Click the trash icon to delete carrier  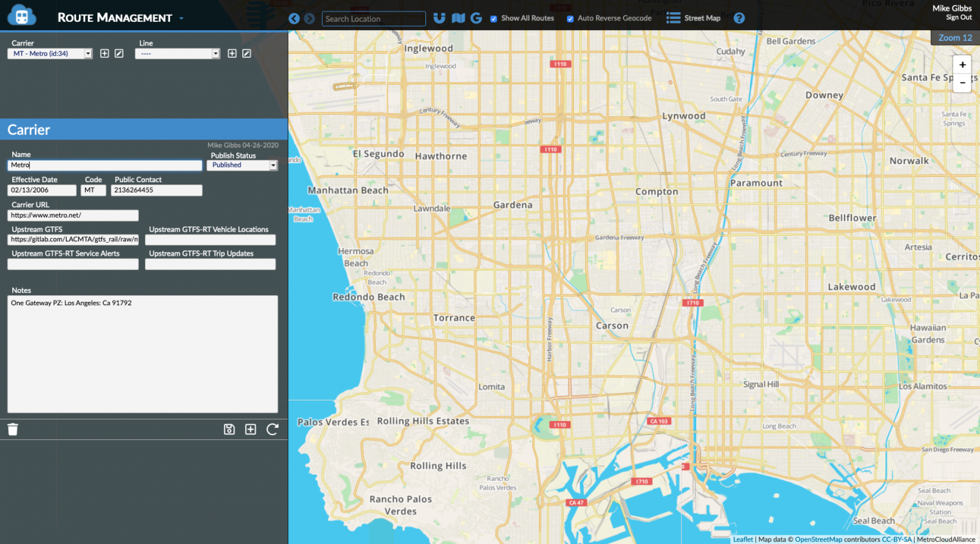[13, 429]
